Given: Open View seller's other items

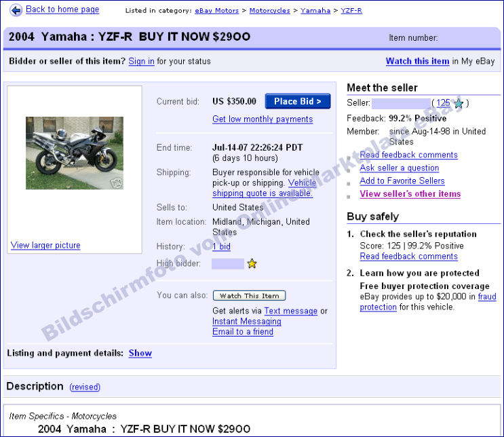Looking at the screenshot, I should point(410,194).
